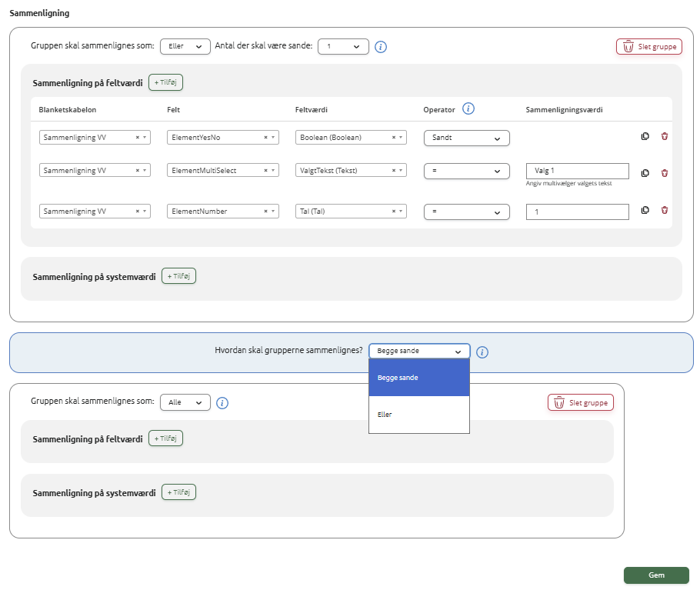This screenshot has width=700, height=590.
Task: Save changes with the Gem button
Action: coord(656,575)
